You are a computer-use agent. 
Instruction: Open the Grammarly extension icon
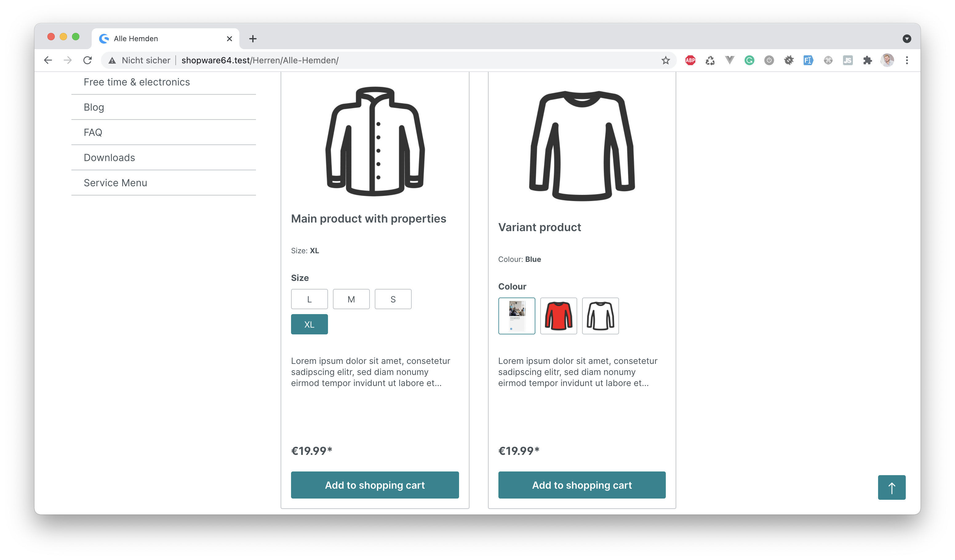tap(749, 60)
